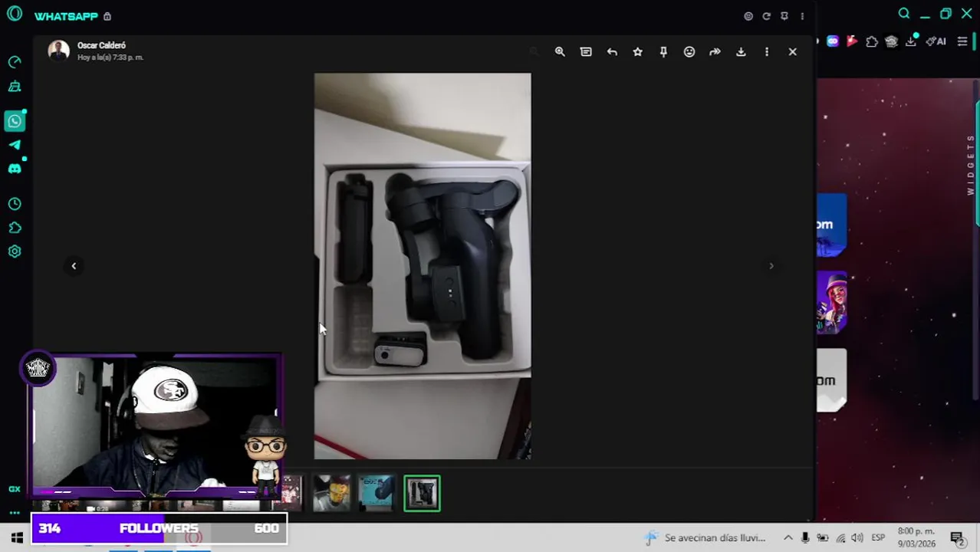Show the previous photo with left arrow

coord(74,266)
